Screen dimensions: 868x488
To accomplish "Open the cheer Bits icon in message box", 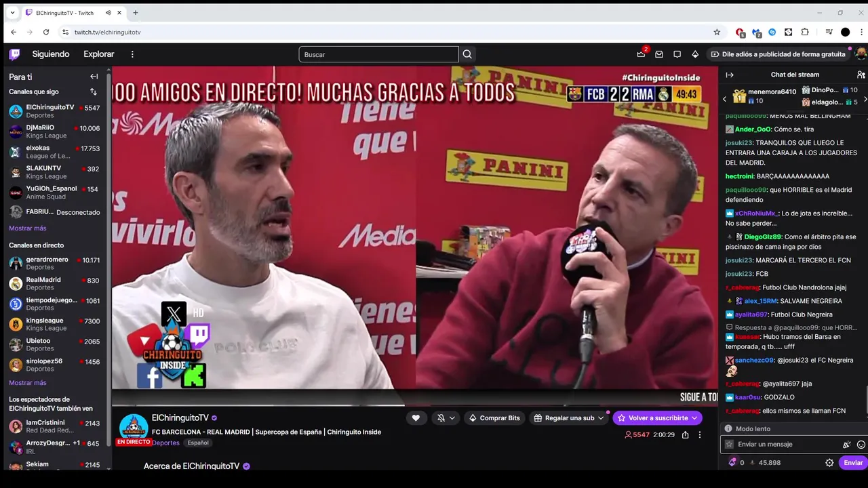I will tap(846, 445).
